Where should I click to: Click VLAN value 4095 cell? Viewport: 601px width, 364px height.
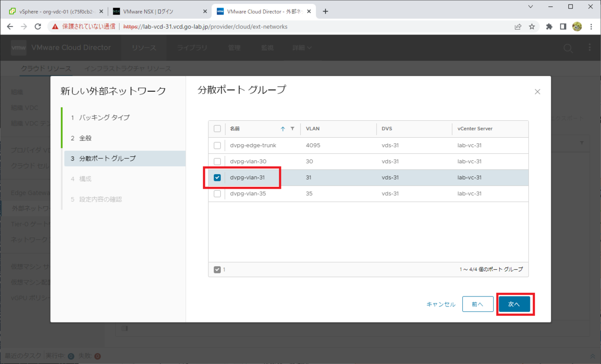pyautogui.click(x=313, y=145)
